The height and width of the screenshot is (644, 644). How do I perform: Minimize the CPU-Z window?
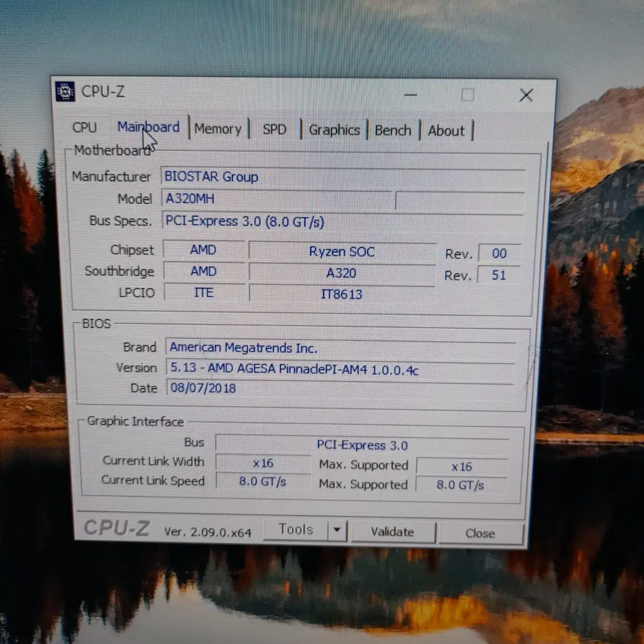point(411,95)
